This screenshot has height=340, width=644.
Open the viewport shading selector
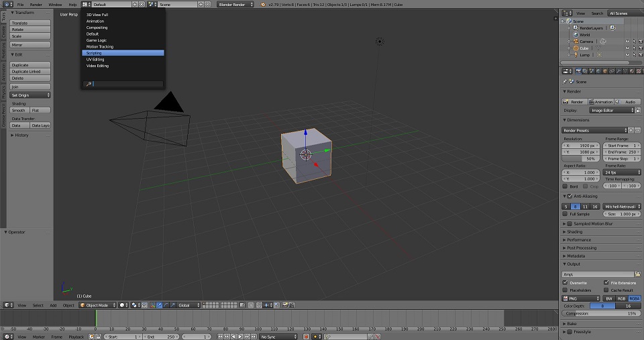pos(123,306)
